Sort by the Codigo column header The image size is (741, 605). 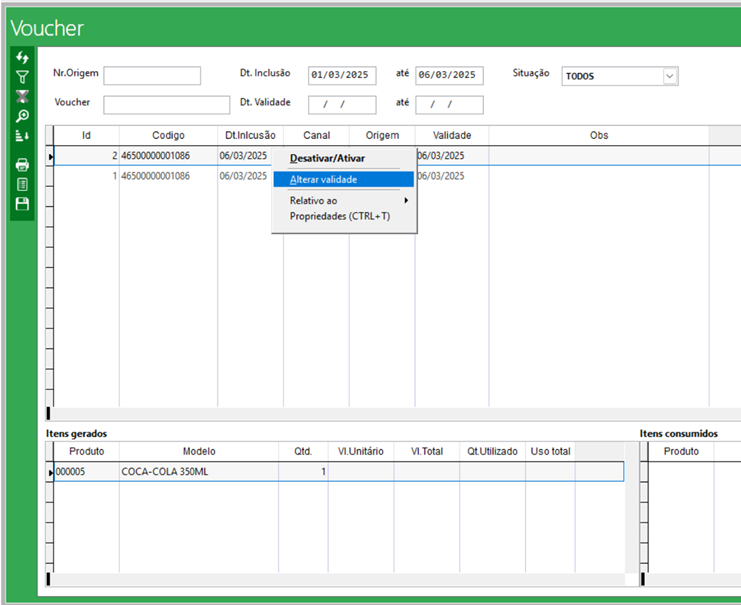(168, 135)
